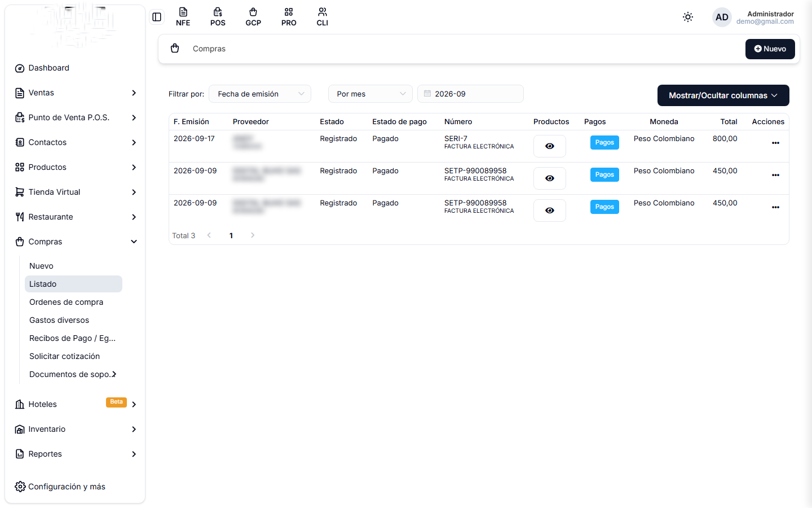Image resolution: width=812 pixels, height=508 pixels.
Task: Click Pagos button in second table row
Action: 604,174
